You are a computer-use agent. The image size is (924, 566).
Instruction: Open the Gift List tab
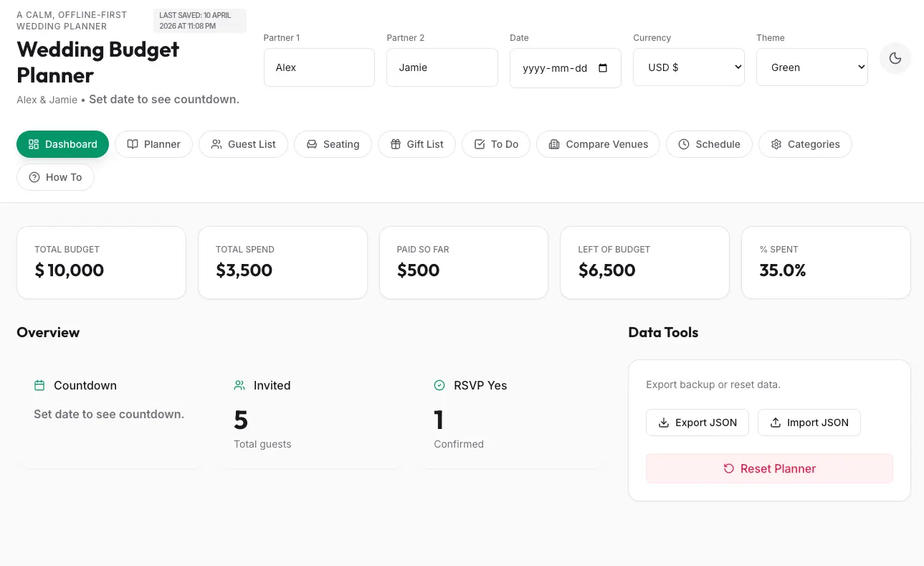pyautogui.click(x=416, y=144)
